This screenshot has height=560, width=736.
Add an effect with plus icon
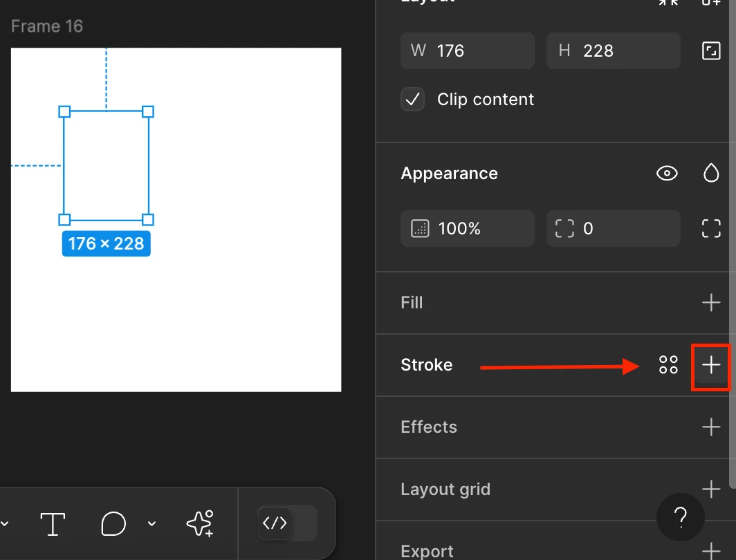[710, 427]
